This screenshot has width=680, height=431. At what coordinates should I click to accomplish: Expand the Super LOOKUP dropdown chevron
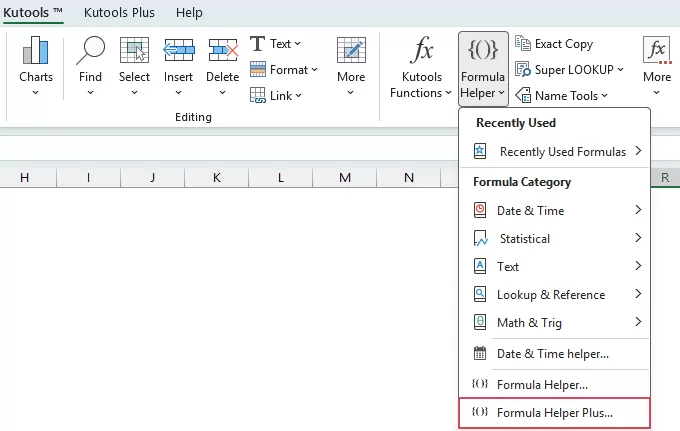621,69
